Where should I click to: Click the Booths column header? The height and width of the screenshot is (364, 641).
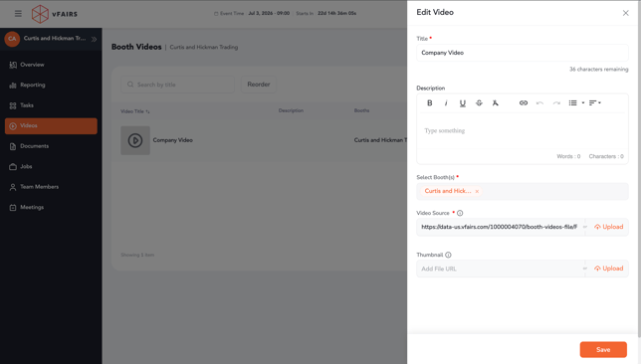click(x=361, y=110)
